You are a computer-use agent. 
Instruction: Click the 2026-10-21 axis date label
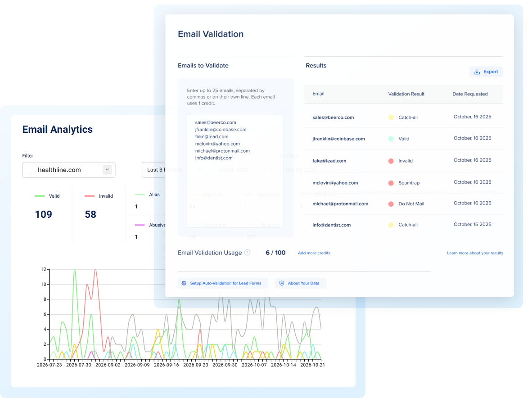point(312,365)
